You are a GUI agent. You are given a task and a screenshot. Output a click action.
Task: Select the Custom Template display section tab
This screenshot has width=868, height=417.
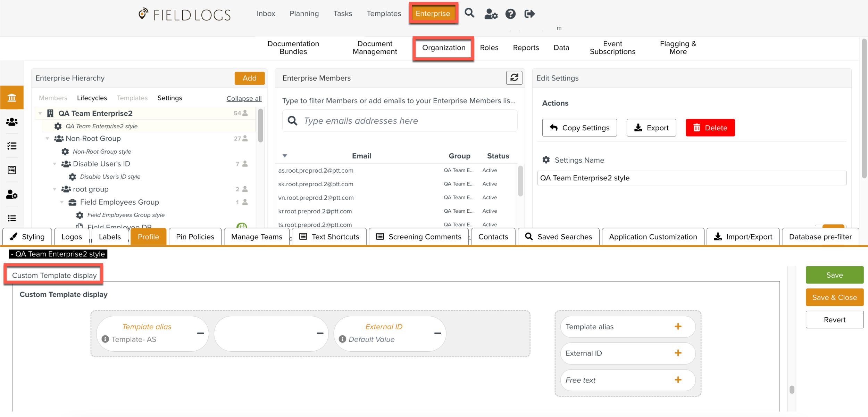pyautogui.click(x=54, y=275)
